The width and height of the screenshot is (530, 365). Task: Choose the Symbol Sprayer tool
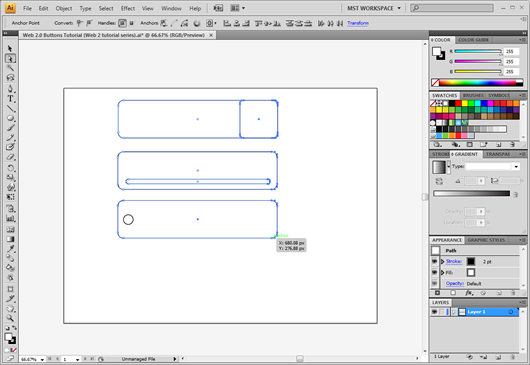(10, 209)
